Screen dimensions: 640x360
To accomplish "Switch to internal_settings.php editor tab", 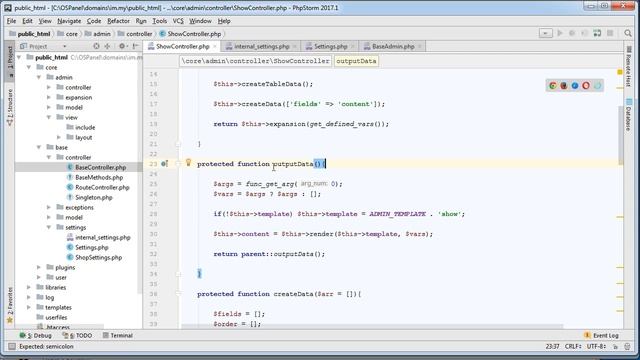I will (261, 47).
